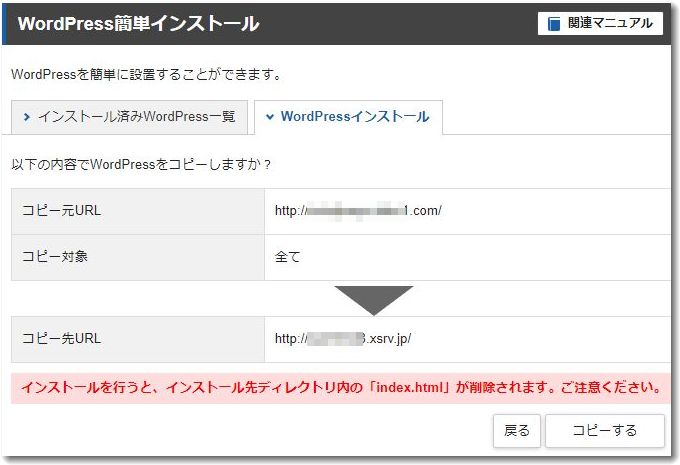Viewport: 680px width, 465px height.
Task: Click the book icon beside 関連マニュアル
Action: click(x=554, y=24)
